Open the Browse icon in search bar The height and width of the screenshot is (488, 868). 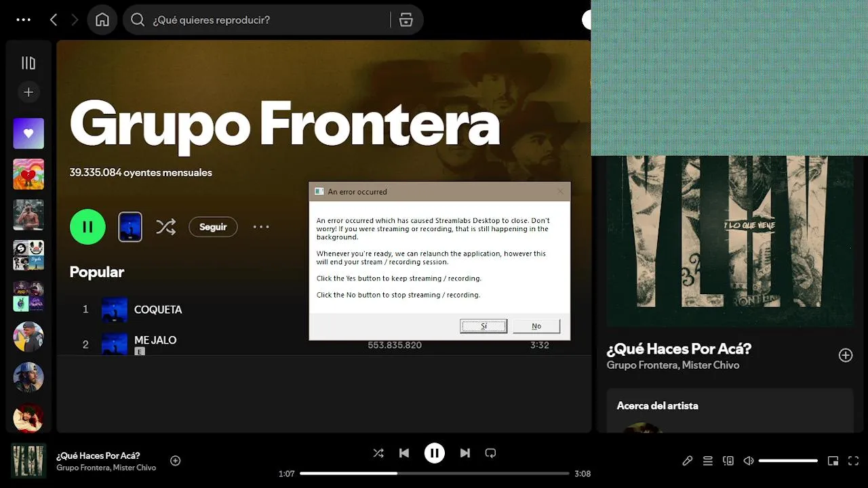(x=406, y=20)
